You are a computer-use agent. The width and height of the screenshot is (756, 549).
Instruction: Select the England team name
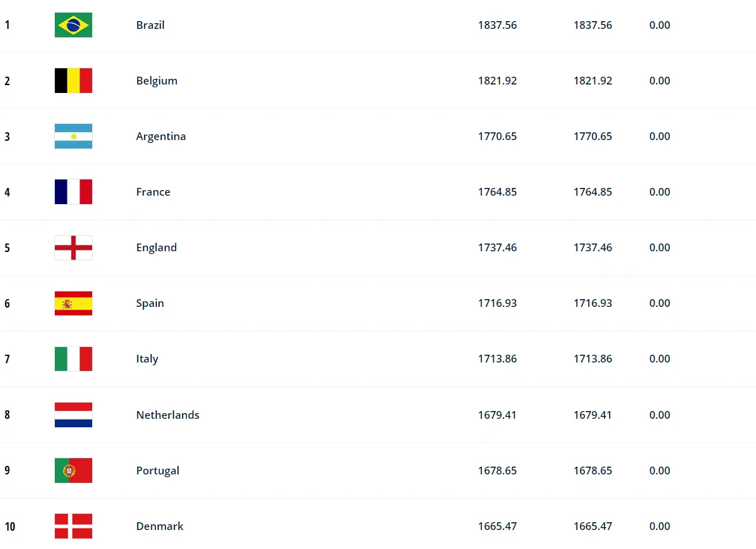pyautogui.click(x=156, y=248)
